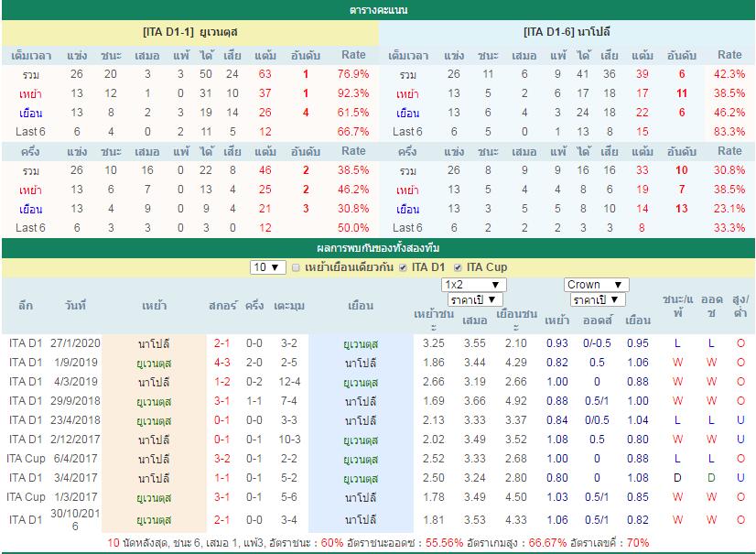Uncheck the ITA Cup filter checkbox
The height and width of the screenshot is (554, 756).
[458, 267]
